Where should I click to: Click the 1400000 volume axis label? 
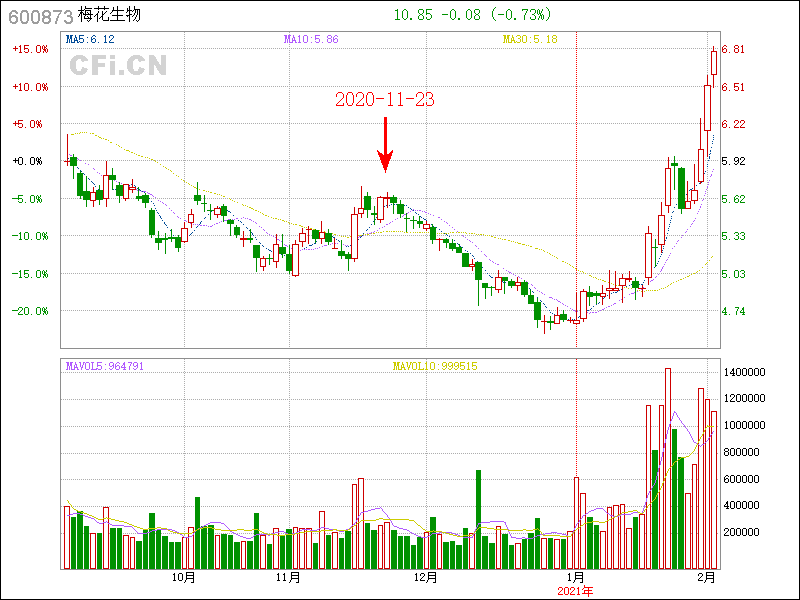click(746, 372)
